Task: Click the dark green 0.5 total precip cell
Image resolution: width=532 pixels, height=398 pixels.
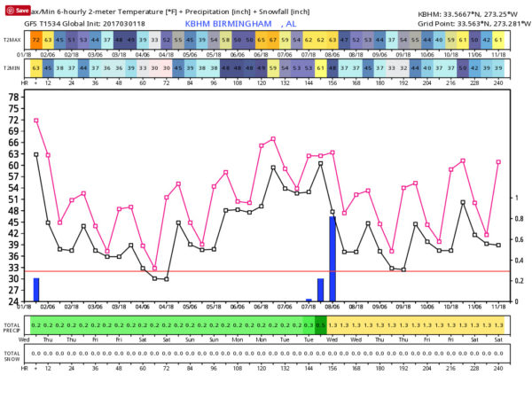Action: [x=321, y=325]
